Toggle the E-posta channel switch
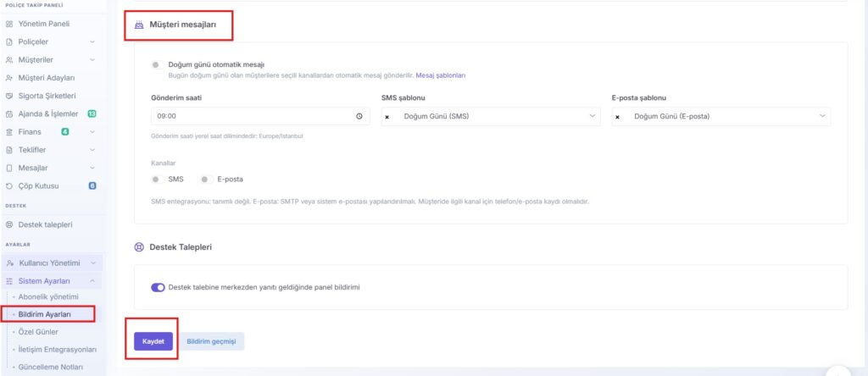 [x=207, y=180]
